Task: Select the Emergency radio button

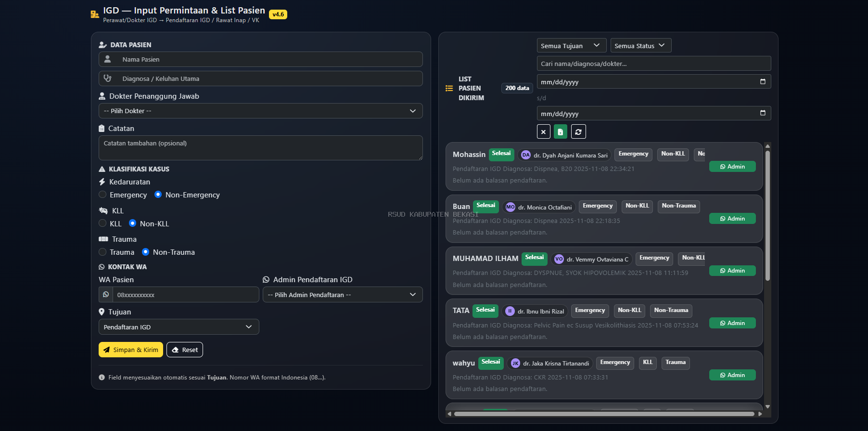Action: (102, 195)
